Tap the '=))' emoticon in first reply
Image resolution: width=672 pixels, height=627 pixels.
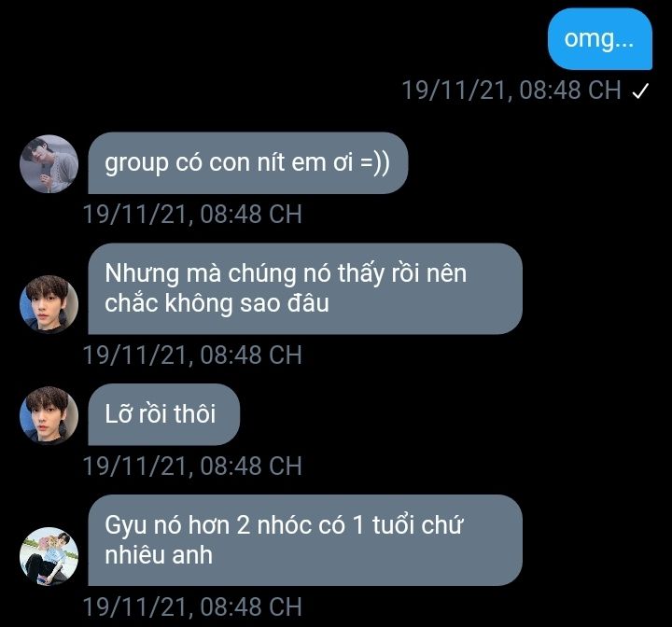[375, 163]
